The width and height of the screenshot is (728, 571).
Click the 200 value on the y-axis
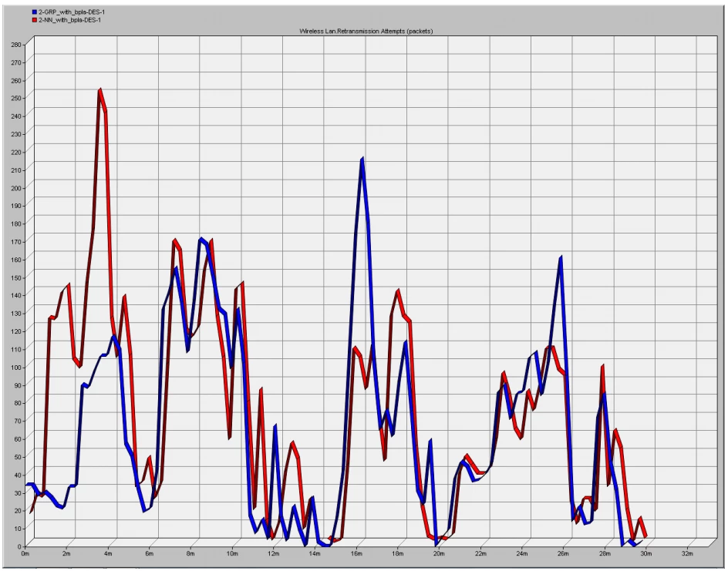pyautogui.click(x=15, y=187)
